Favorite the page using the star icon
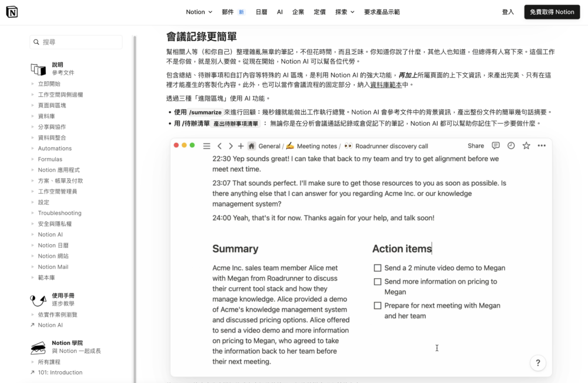The image size is (588, 383). coord(526,146)
